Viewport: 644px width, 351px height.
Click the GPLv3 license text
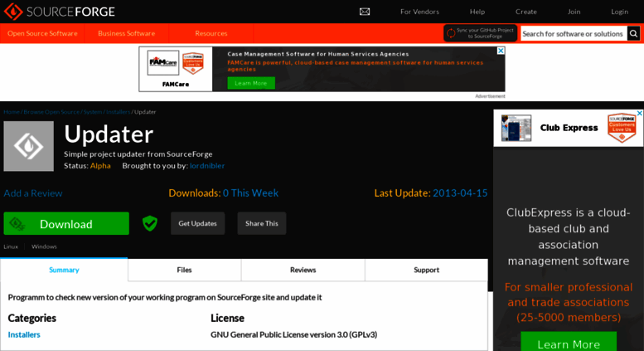(x=293, y=334)
